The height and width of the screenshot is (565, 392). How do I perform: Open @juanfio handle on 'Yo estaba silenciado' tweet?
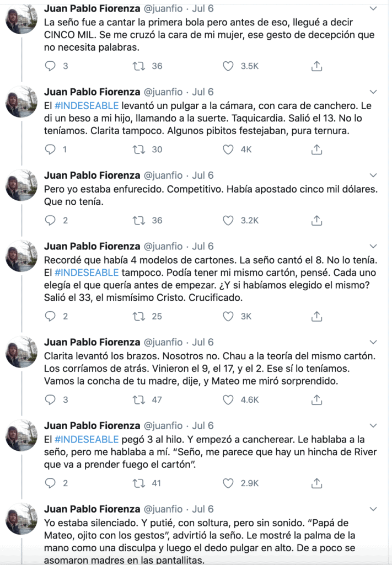pos(164,509)
